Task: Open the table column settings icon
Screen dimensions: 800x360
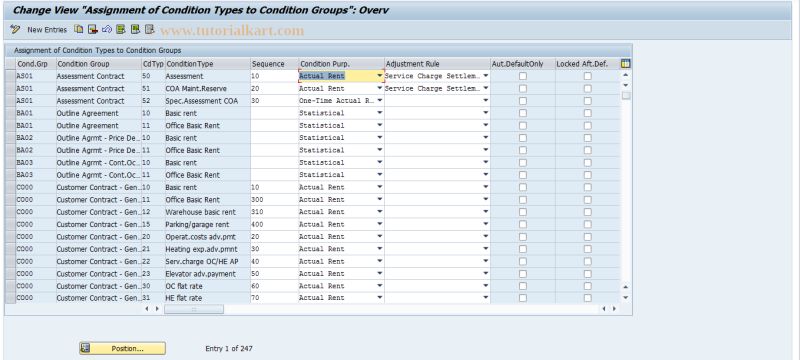Action: coord(626,64)
